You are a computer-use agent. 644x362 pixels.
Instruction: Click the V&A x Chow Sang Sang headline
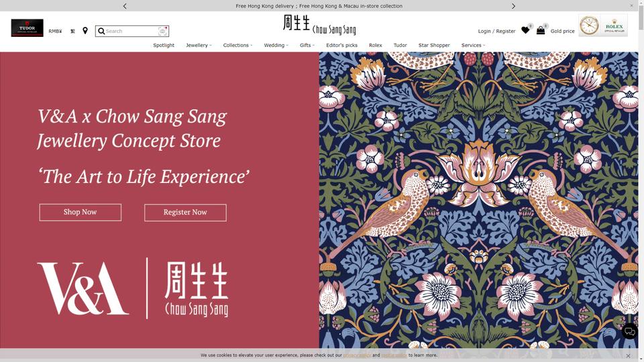132,129
